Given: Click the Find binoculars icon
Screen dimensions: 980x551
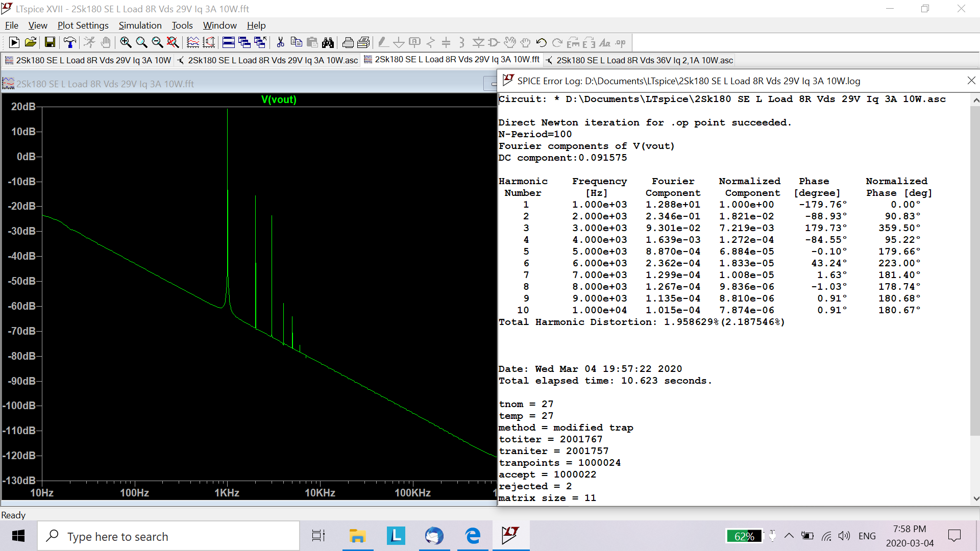Looking at the screenshot, I should [x=328, y=43].
